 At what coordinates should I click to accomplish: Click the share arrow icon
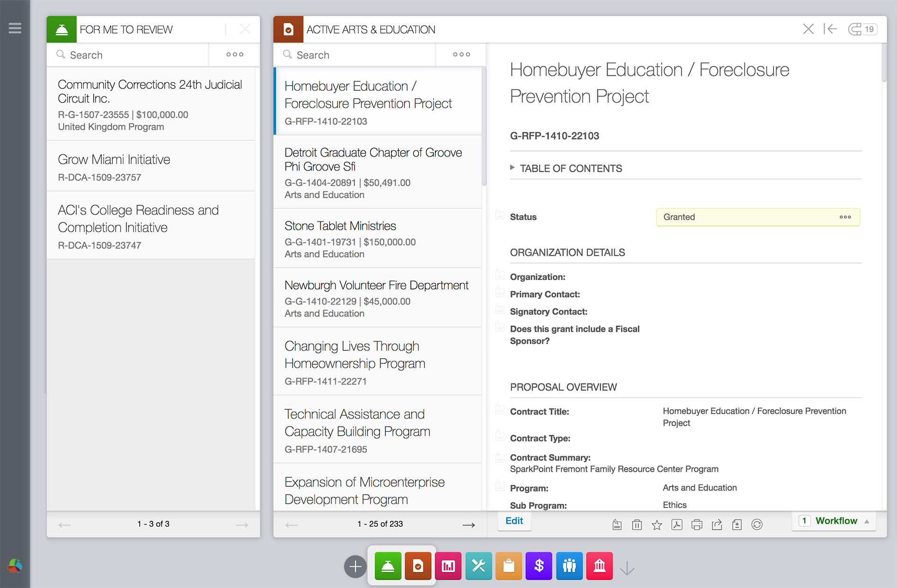click(717, 525)
